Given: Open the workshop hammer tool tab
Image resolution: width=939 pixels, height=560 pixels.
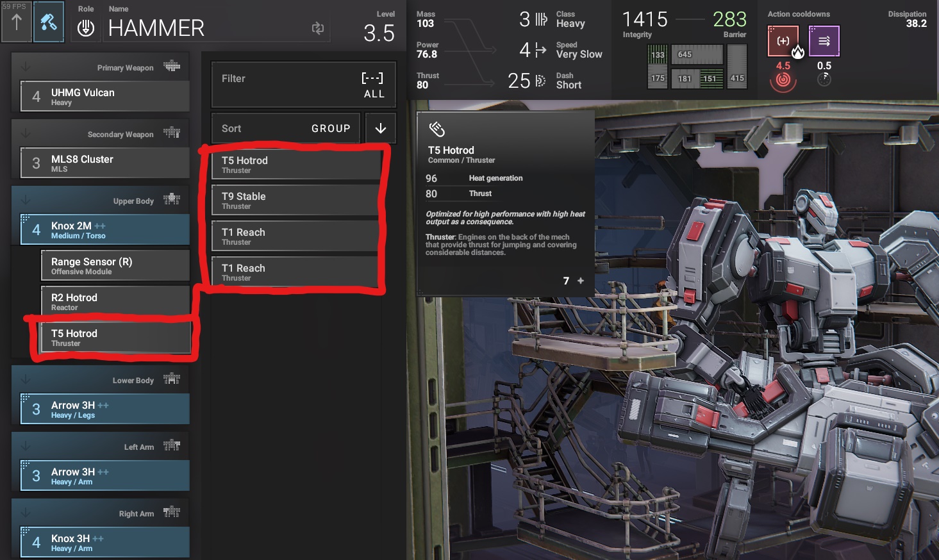Looking at the screenshot, I should (49, 22).
